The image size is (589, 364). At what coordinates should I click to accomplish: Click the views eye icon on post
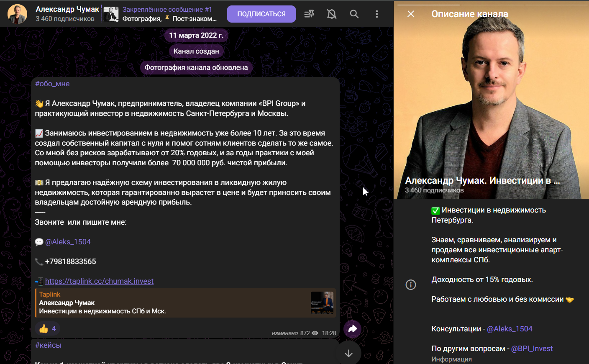[315, 333]
